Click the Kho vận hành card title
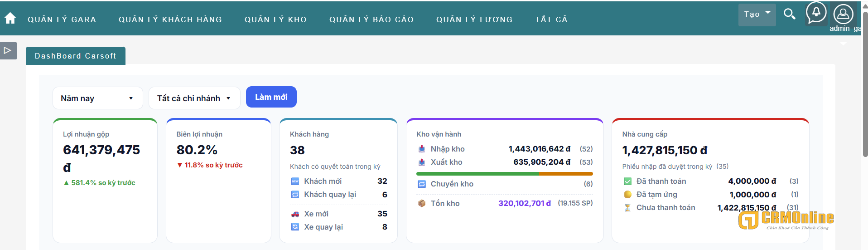This screenshot has height=250, width=868. (x=439, y=134)
